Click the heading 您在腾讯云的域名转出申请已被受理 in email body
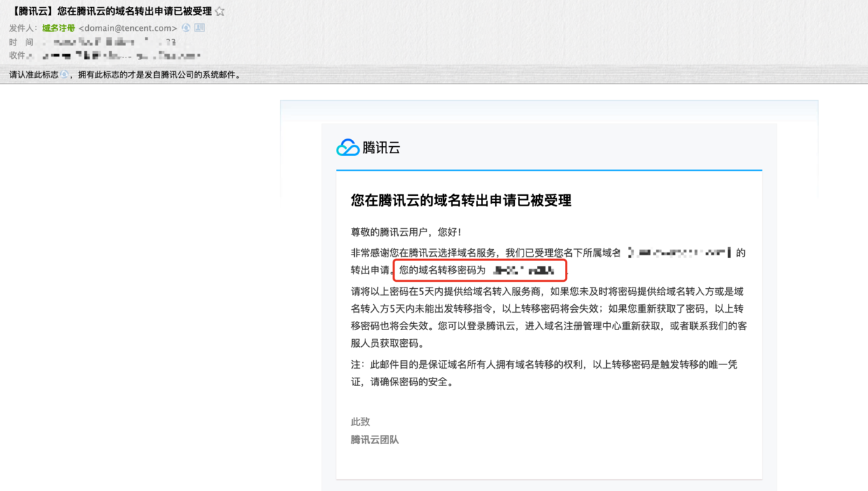This screenshot has height=491, width=868. point(461,201)
